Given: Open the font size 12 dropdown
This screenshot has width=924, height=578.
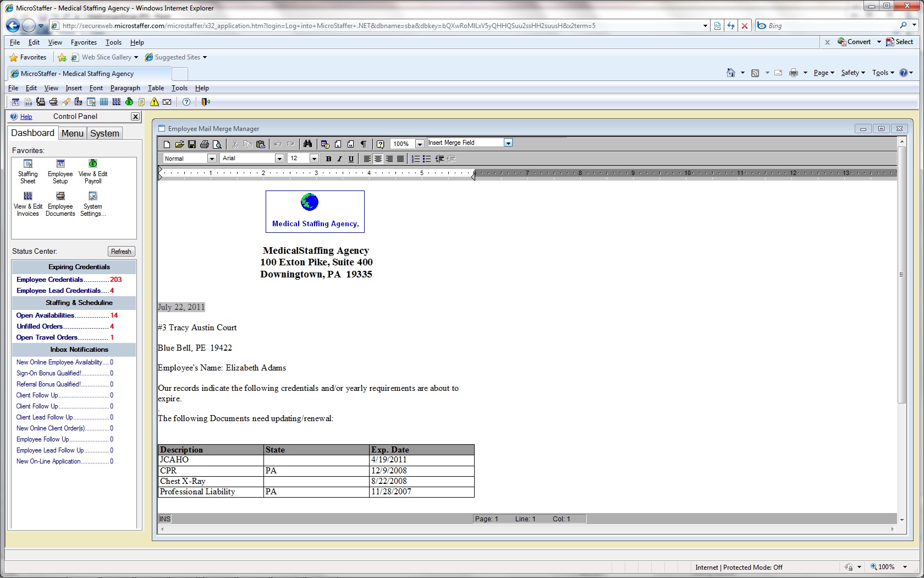Looking at the screenshot, I should (314, 159).
